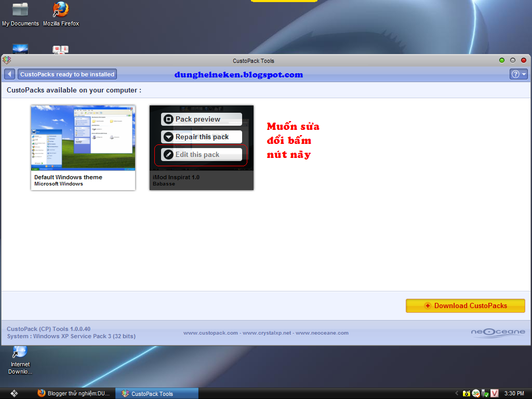Click the safely remove hardware tray icon
Image resolution: width=532 pixels, height=399 pixels.
click(485, 394)
